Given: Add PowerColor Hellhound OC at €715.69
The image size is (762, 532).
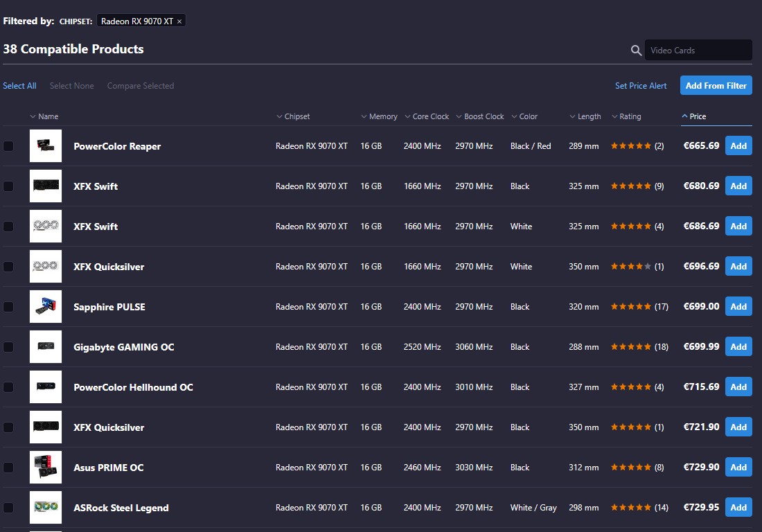Looking at the screenshot, I should pyautogui.click(x=738, y=387).
